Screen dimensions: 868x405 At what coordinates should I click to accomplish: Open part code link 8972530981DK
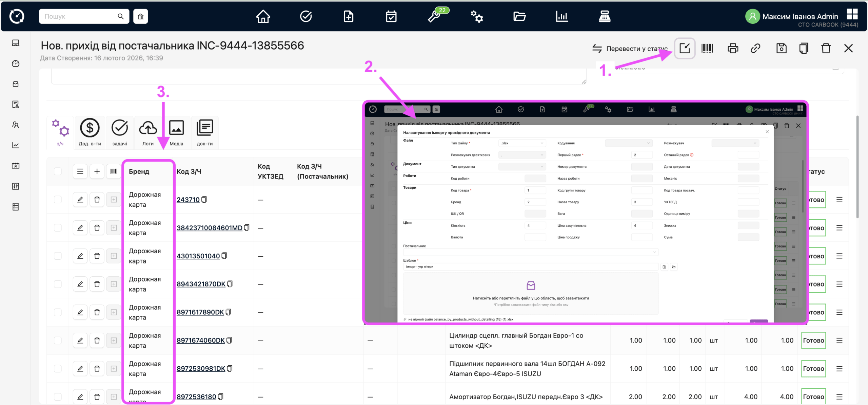pyautogui.click(x=201, y=369)
